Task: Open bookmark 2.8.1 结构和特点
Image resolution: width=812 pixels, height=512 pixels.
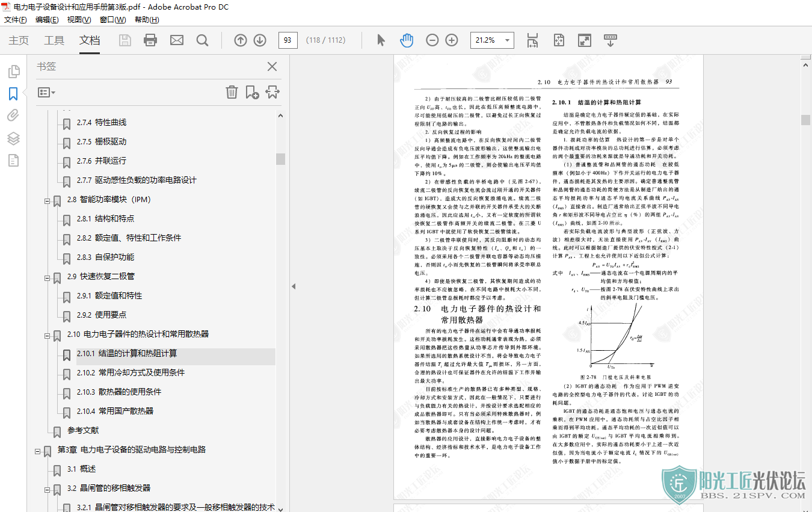Action: pos(105,218)
